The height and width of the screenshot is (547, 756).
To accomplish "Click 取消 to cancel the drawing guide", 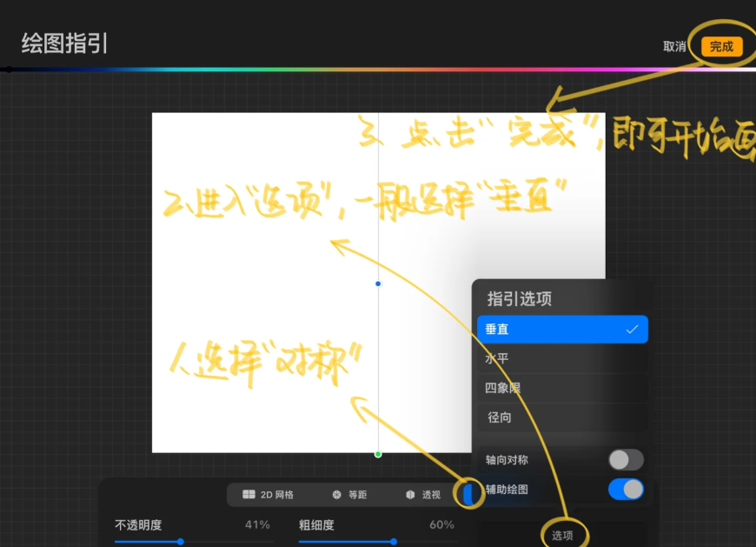I will click(674, 47).
